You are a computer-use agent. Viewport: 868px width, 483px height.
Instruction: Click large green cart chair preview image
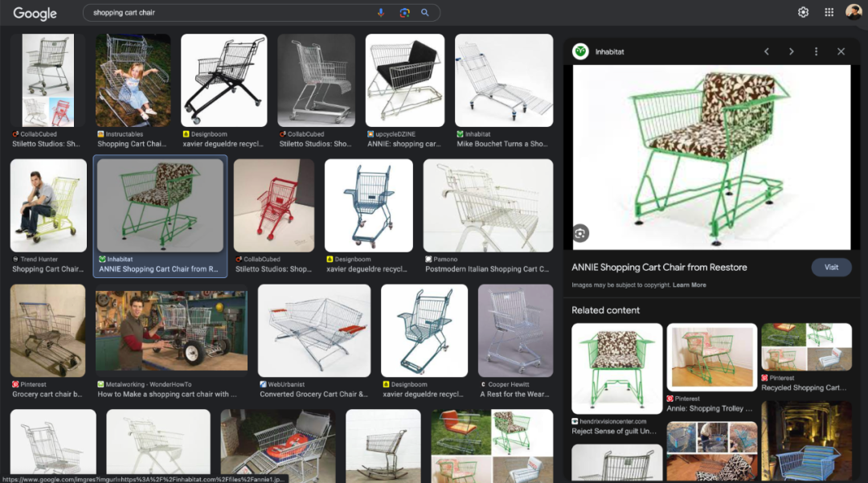point(711,158)
